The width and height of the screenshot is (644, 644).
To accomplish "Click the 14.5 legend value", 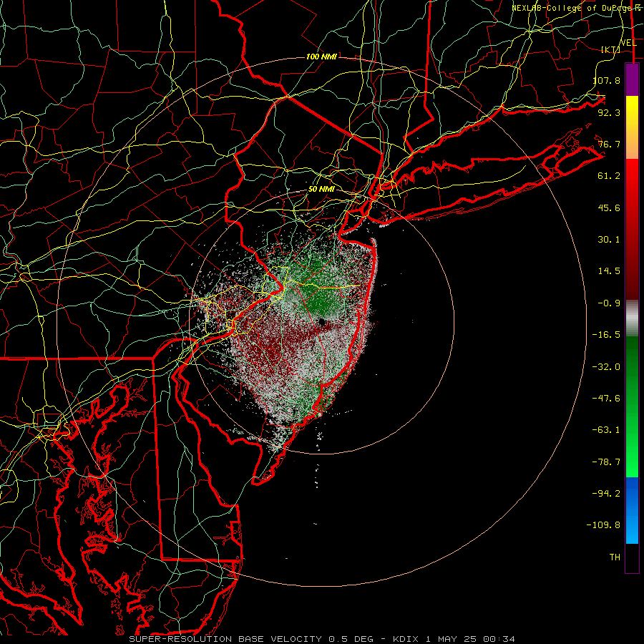I will pyautogui.click(x=609, y=271).
